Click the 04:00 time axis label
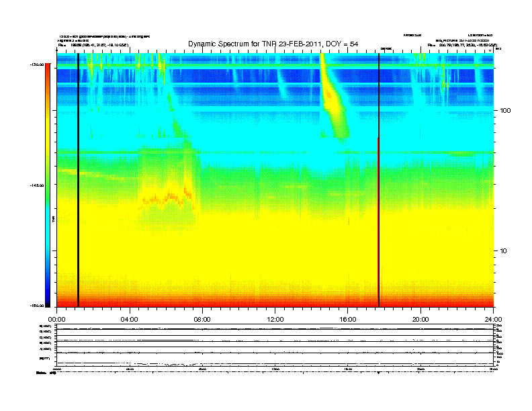Screen dimensions: 532x411 (130, 320)
